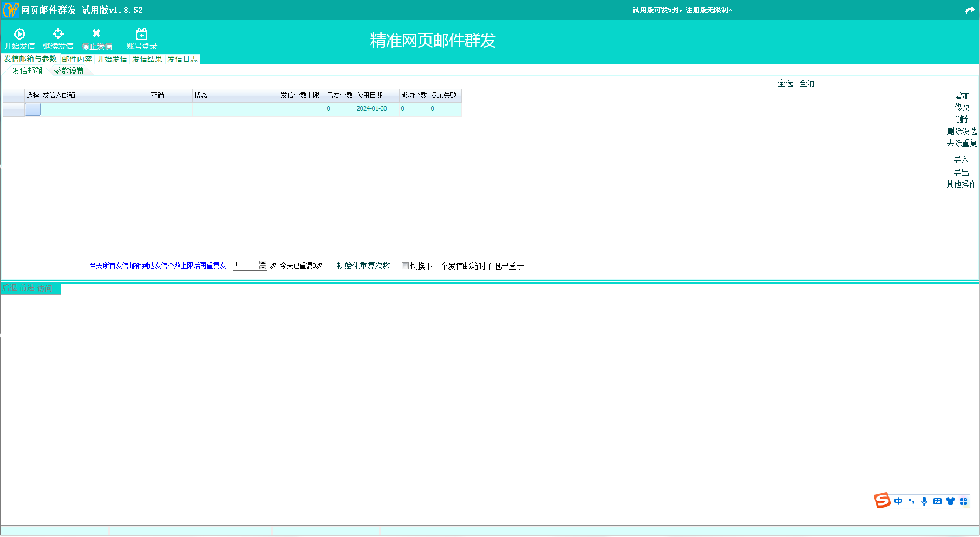Click the 发信个数上限 column header

[302, 95]
